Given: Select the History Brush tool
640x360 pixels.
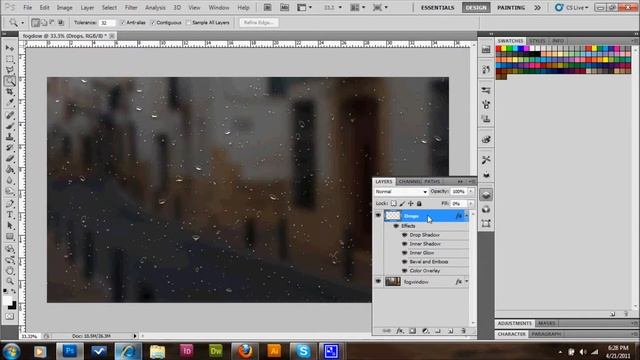Looking at the screenshot, I should [10, 148].
